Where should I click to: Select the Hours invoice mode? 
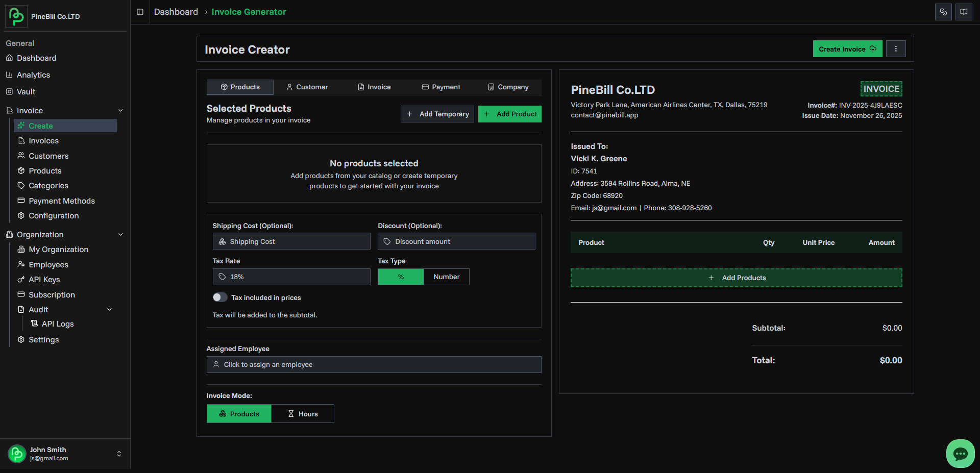point(303,413)
